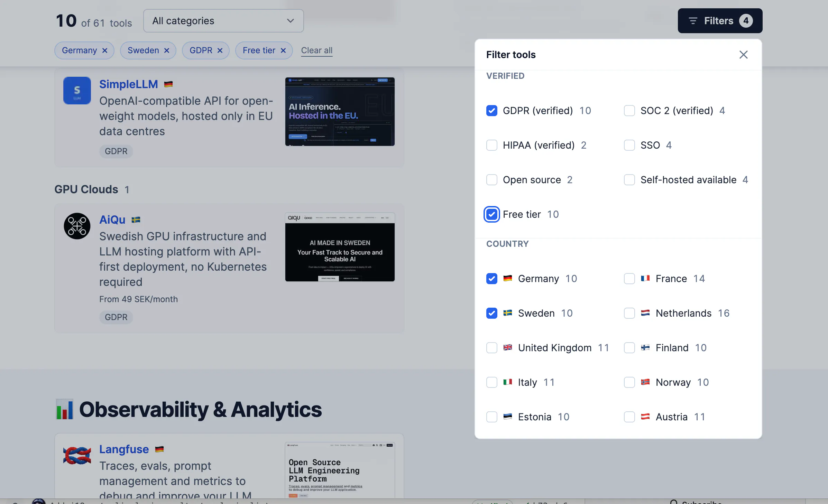Remove the Free tier filter chip
828x504 pixels.
tap(283, 50)
